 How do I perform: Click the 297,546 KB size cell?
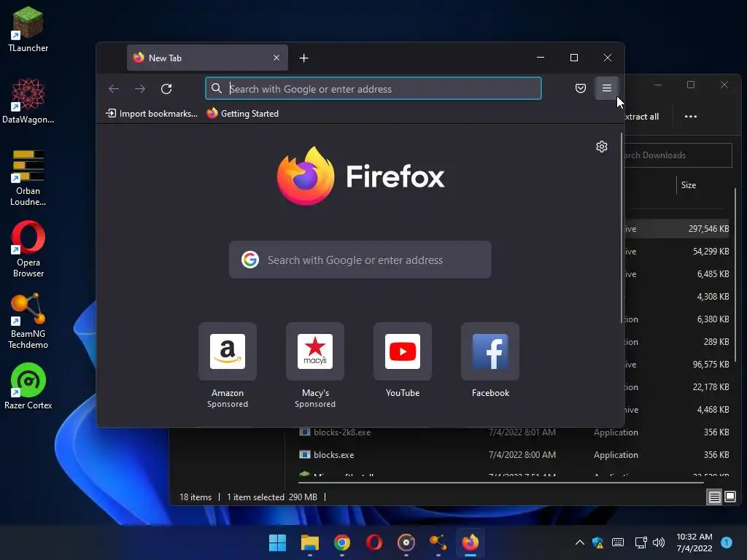[708, 229]
